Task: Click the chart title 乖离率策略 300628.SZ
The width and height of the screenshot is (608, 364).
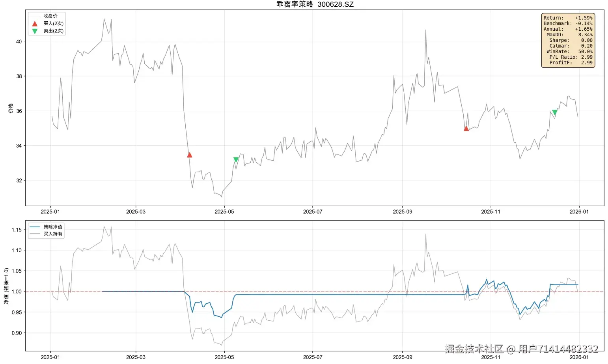Action: 315,4
